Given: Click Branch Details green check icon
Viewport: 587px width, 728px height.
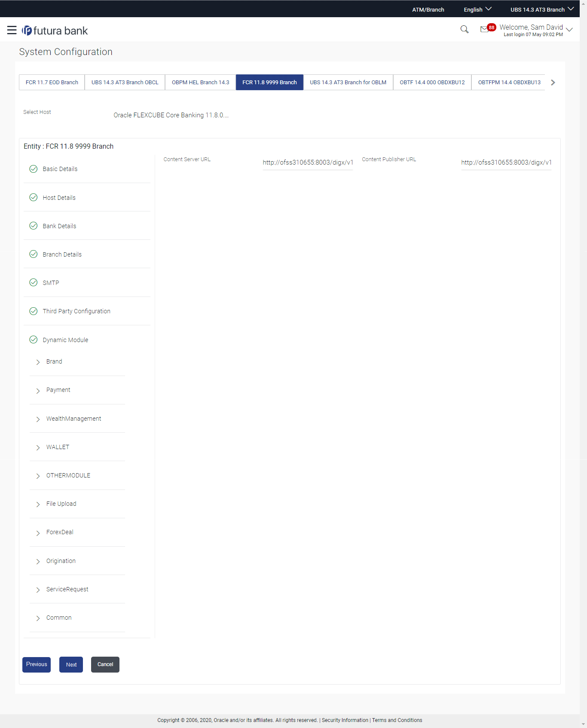Looking at the screenshot, I should pyautogui.click(x=34, y=254).
